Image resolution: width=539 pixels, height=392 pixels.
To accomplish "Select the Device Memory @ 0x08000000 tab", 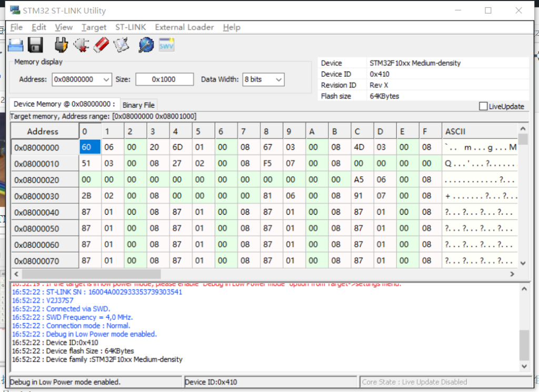I will click(64, 104).
